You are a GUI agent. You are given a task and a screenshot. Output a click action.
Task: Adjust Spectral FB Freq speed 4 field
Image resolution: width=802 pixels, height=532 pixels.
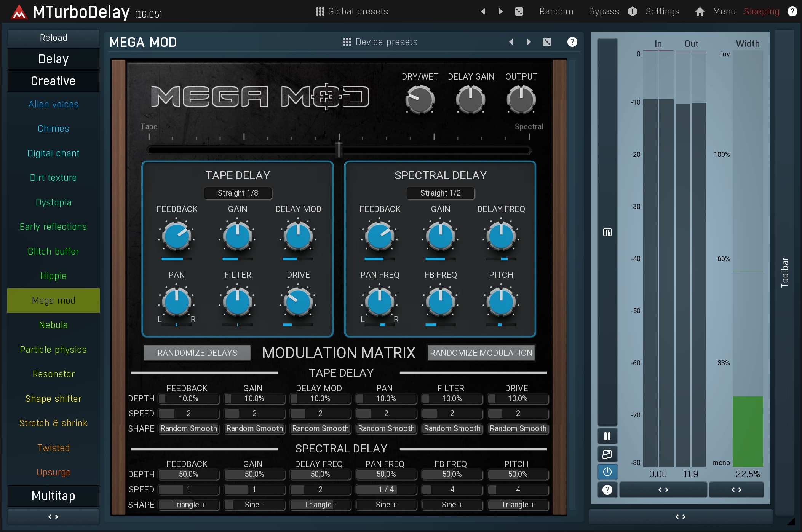452,489
